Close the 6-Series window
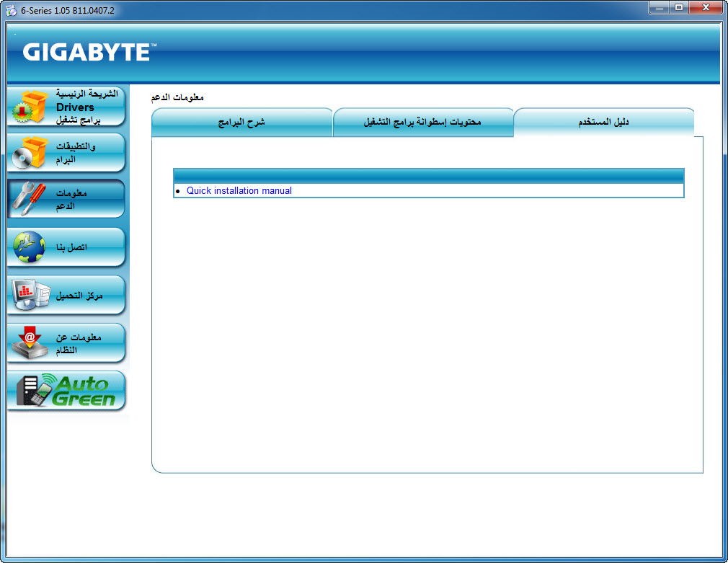This screenshot has height=563, width=728. point(706,8)
